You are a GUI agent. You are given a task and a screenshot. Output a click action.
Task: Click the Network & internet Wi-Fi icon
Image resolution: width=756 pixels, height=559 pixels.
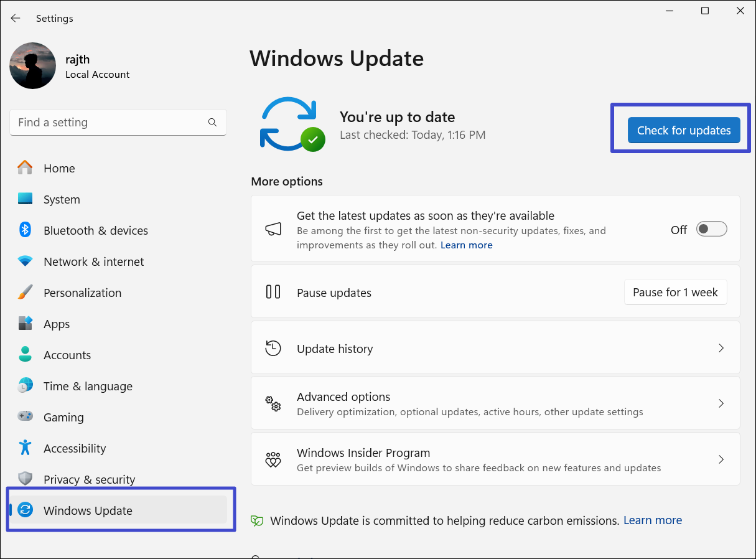25,261
